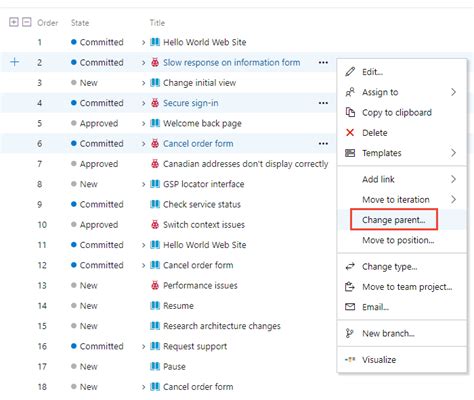
Task: Click the backlog item icon beside Check service status
Action: click(x=155, y=204)
